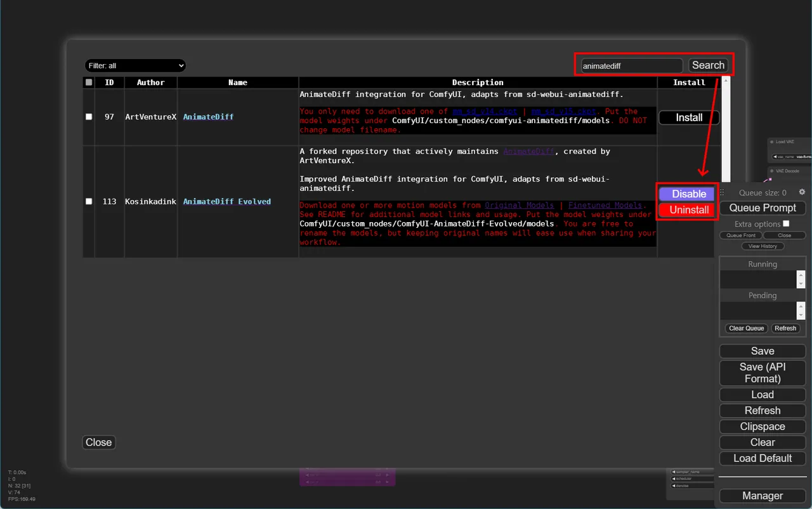Open the Manager button
The height and width of the screenshot is (509, 812).
tap(763, 496)
